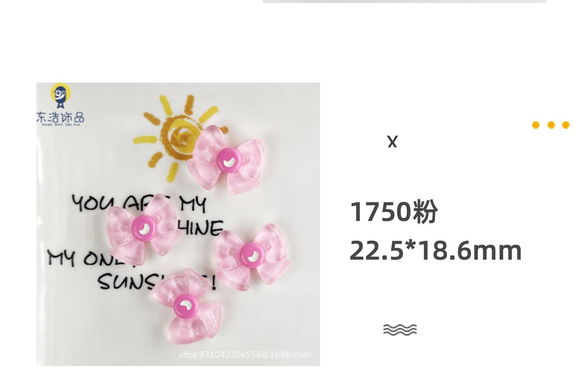Click the gray wavy lines icon
The image size is (588, 372).
click(x=400, y=330)
